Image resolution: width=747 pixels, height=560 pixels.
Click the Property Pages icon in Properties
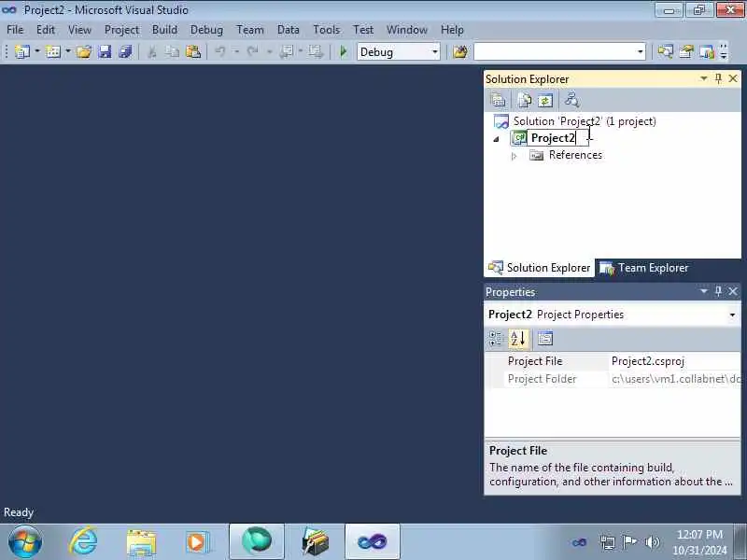pos(545,339)
